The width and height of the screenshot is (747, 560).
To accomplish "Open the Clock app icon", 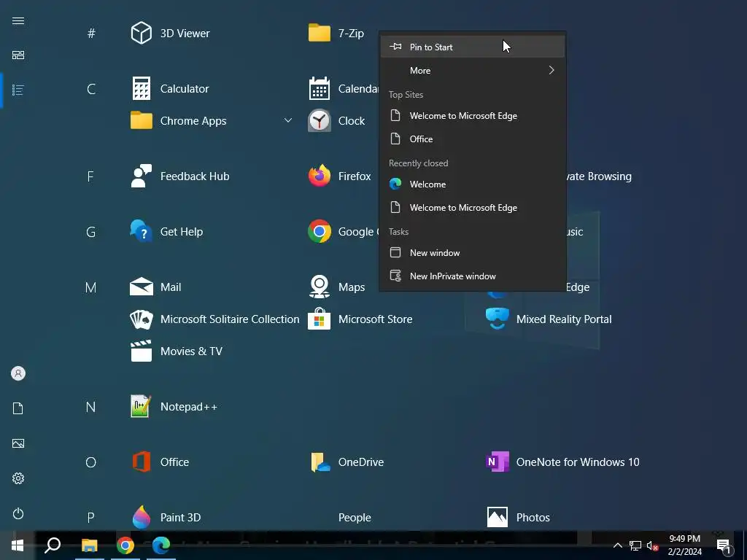I will (x=320, y=120).
